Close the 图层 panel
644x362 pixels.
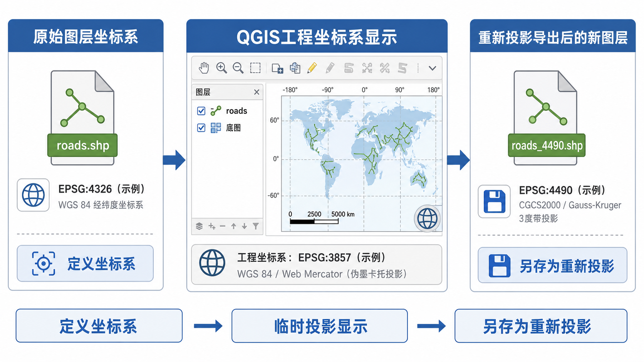click(x=257, y=92)
